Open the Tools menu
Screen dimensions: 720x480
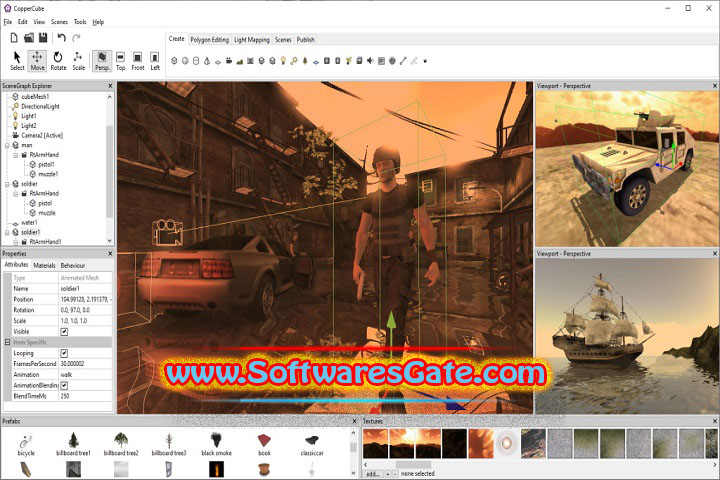(80, 22)
